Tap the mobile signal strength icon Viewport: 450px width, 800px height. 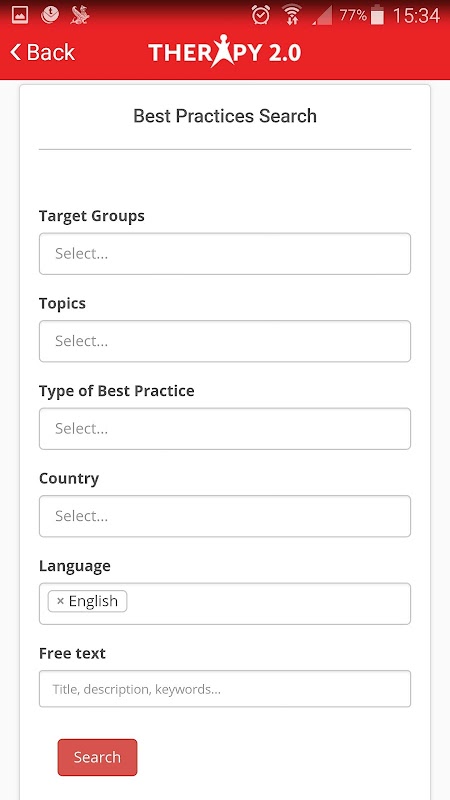[x=322, y=15]
